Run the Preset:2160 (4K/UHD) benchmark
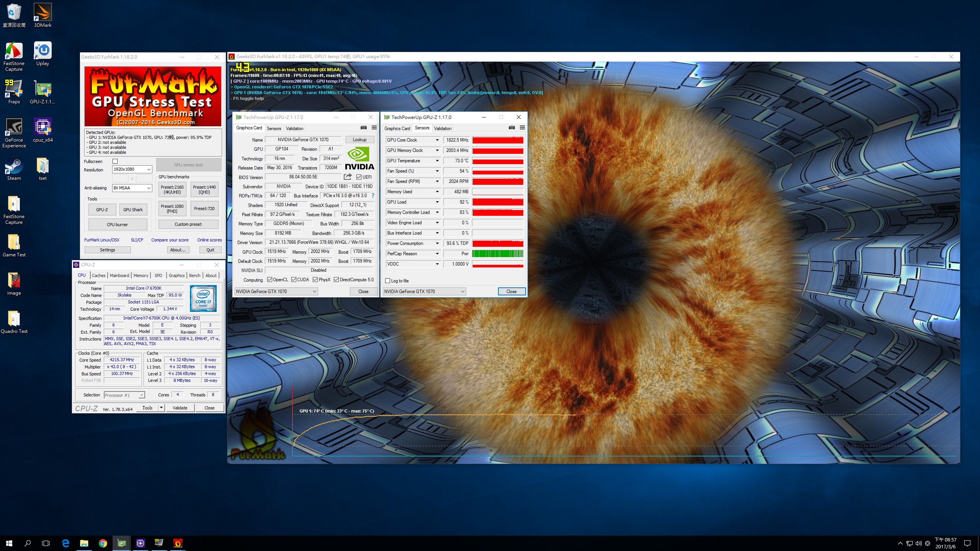The width and height of the screenshot is (980, 551). [172, 189]
